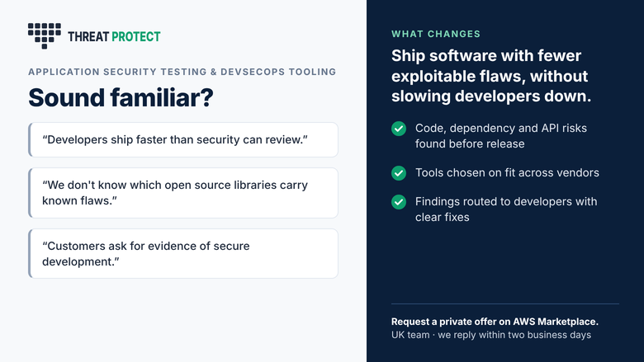Click the Findings routed to developers text
644x362 pixels.
(506, 209)
